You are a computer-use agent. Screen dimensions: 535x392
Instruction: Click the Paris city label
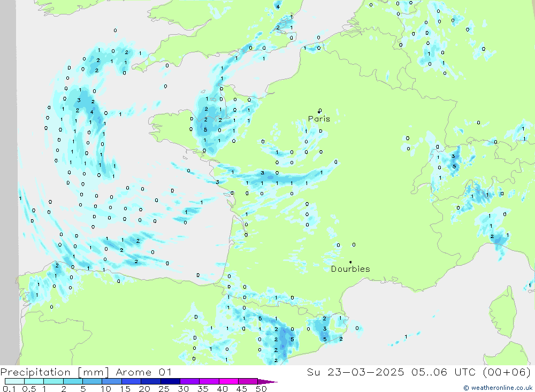[x=319, y=119]
